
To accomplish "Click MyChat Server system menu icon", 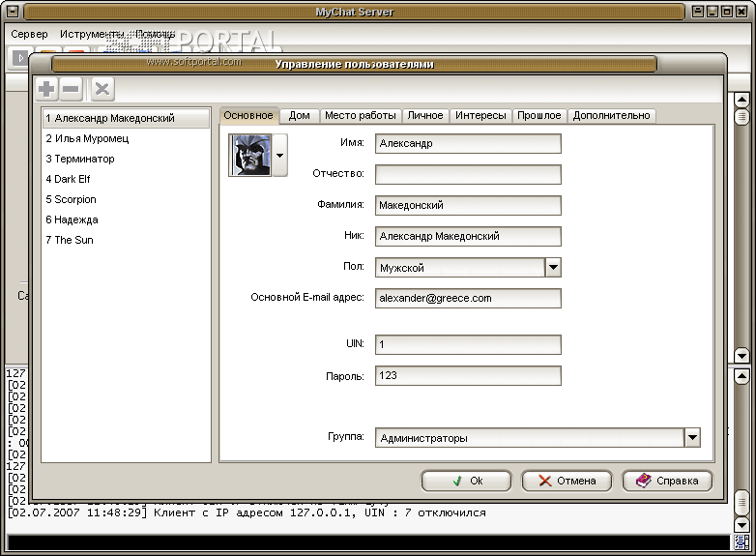I will (x=13, y=11).
